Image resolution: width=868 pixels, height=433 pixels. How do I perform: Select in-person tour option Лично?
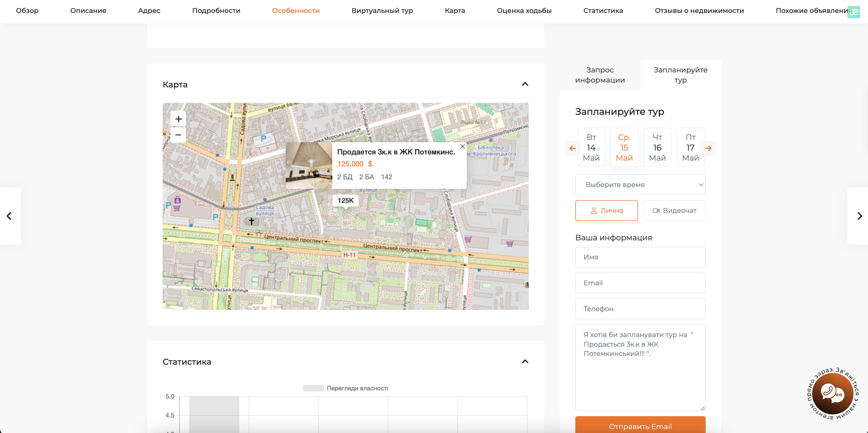click(x=606, y=211)
